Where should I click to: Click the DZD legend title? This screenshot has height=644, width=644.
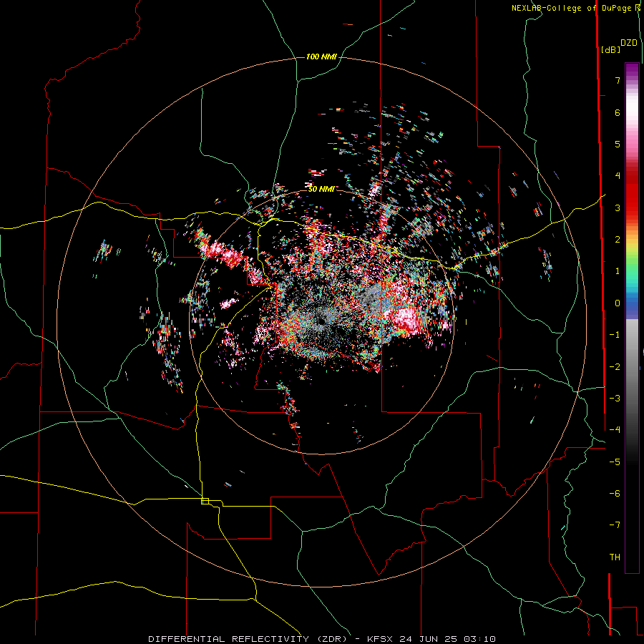629,43
